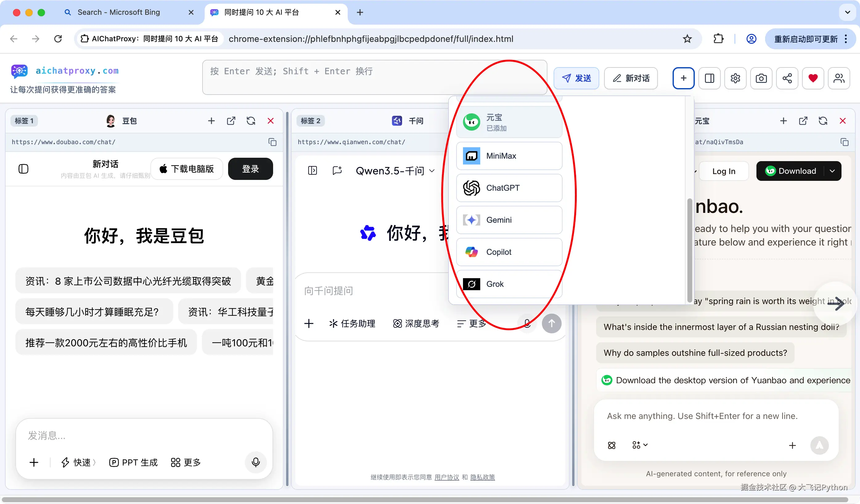
Task: Open the split layout view icon
Action: 710,78
